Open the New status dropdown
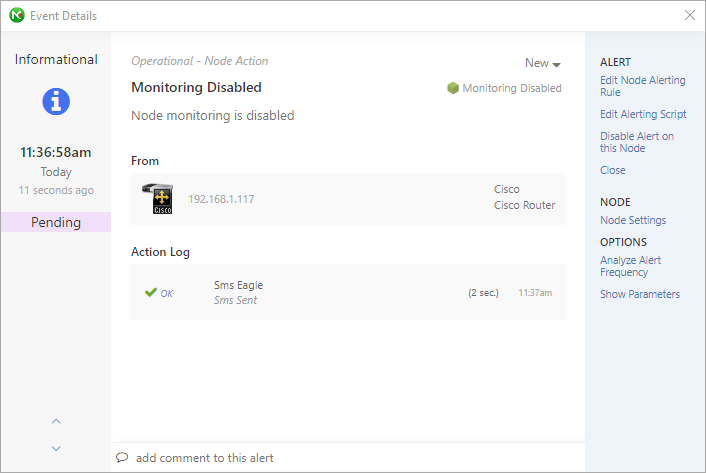706x473 pixels. pos(543,63)
